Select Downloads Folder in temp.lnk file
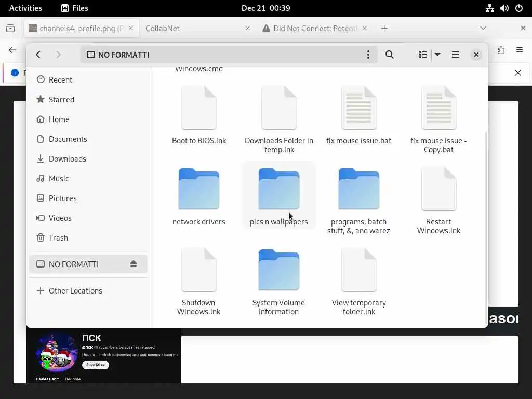This screenshot has width=532, height=399. [279, 119]
